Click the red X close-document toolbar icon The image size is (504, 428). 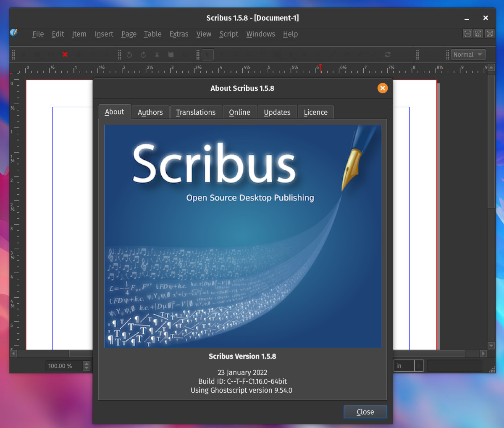(x=65, y=55)
